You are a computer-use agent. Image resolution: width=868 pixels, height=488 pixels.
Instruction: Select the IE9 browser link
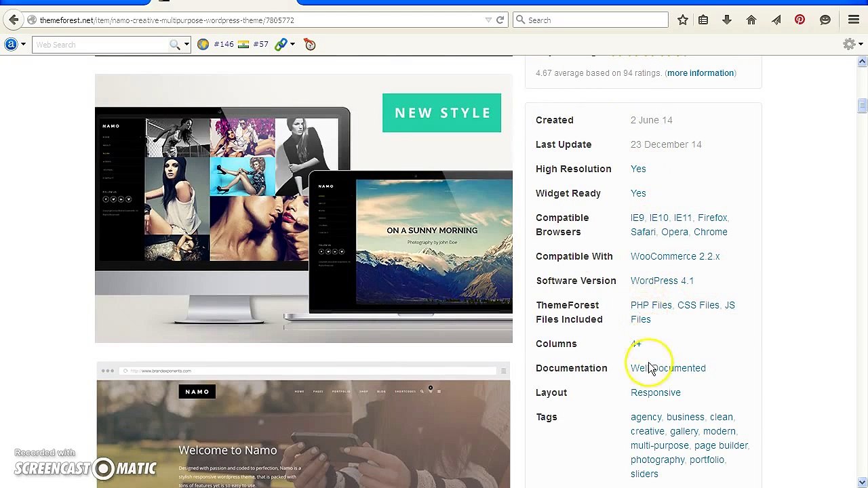tap(637, 218)
